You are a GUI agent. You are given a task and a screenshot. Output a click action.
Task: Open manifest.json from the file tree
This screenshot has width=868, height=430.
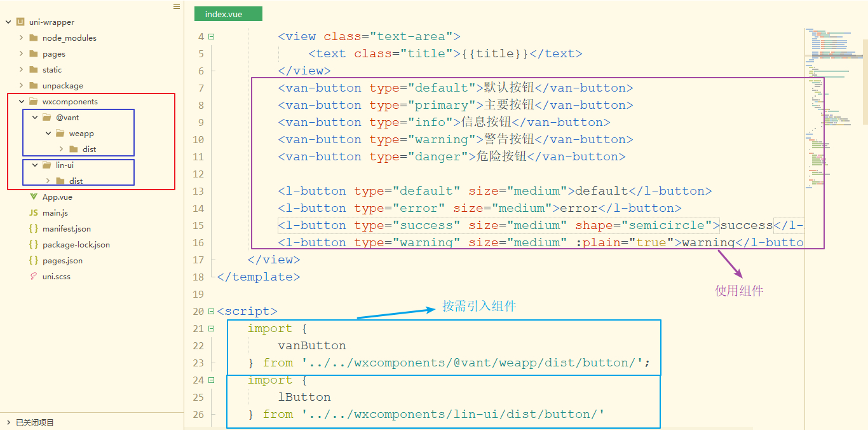(67, 229)
